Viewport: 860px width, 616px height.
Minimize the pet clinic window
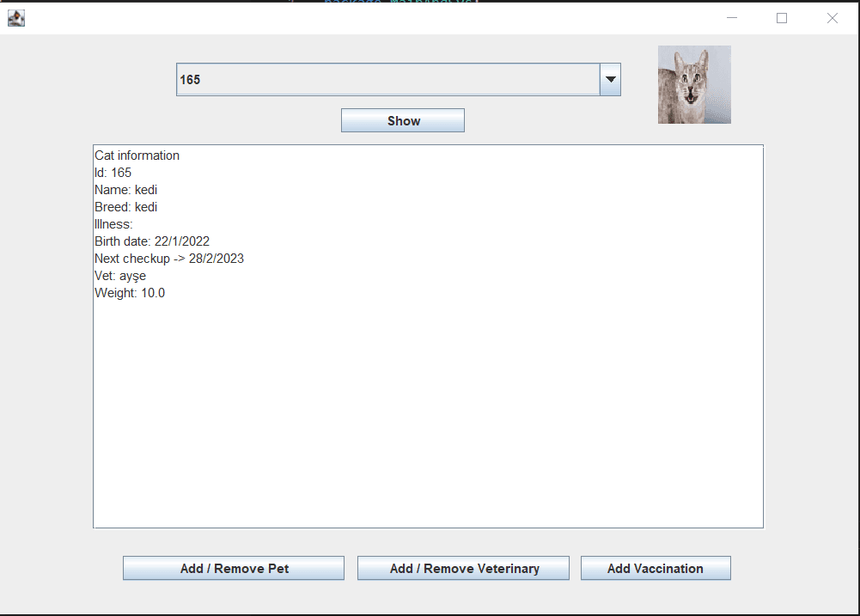(732, 18)
